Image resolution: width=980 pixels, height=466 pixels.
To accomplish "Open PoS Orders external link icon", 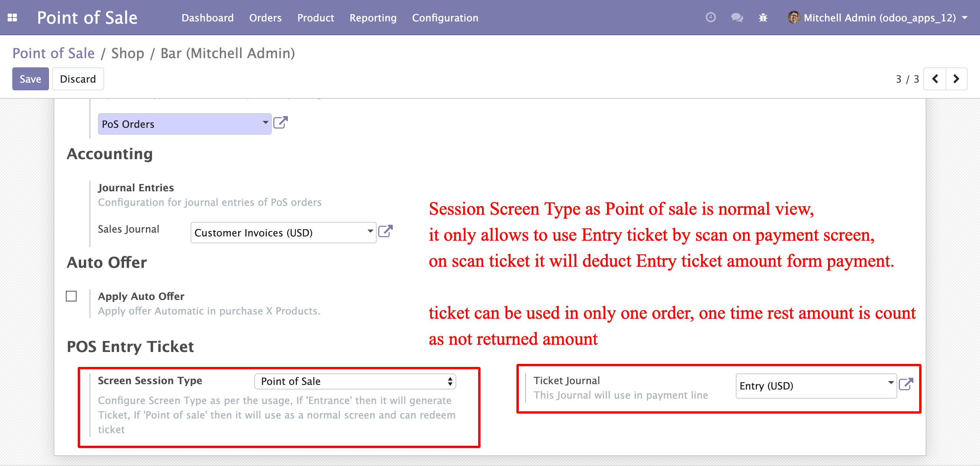I will (281, 123).
